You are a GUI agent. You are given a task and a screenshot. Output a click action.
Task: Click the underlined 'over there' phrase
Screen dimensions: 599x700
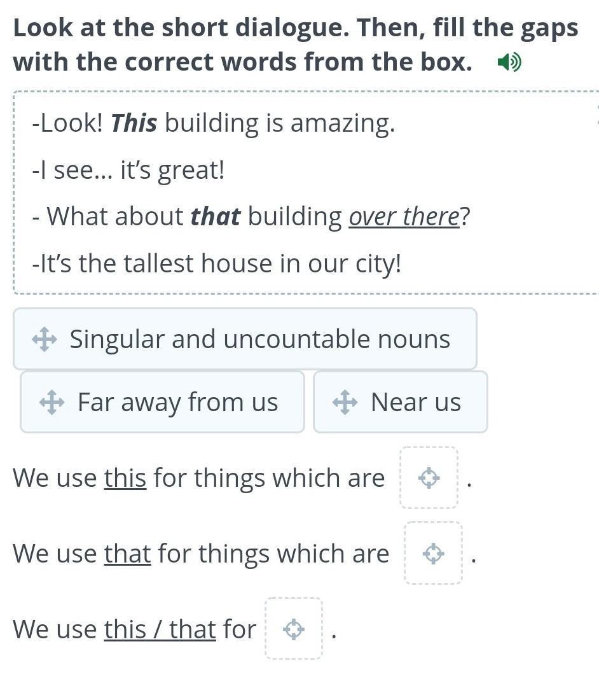click(404, 216)
